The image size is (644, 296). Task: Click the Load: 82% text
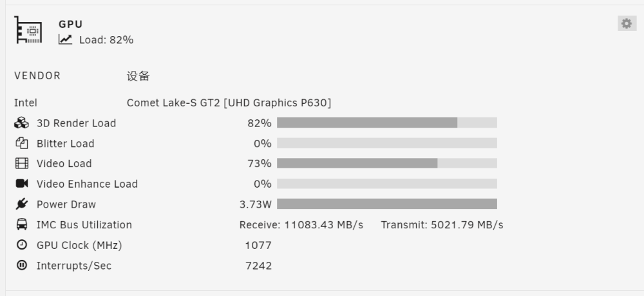click(x=106, y=40)
